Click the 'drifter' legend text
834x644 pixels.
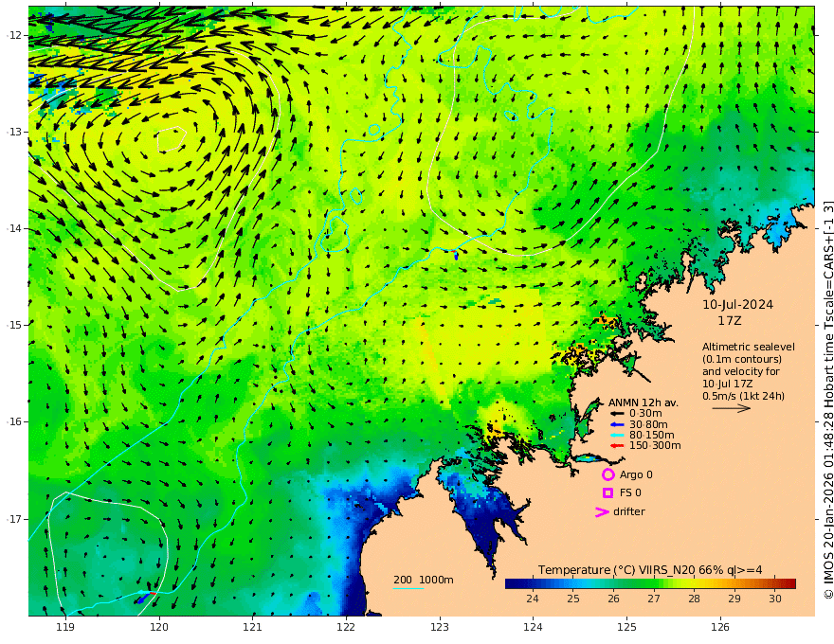(629, 511)
